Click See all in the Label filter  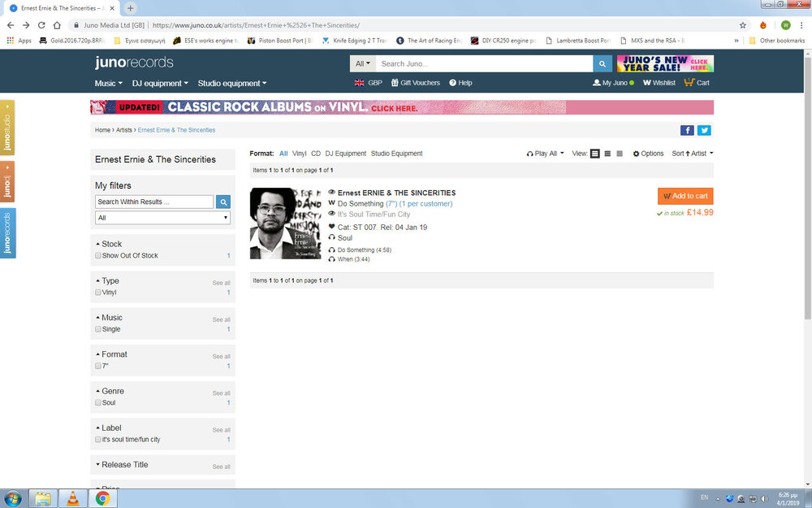tap(221, 430)
